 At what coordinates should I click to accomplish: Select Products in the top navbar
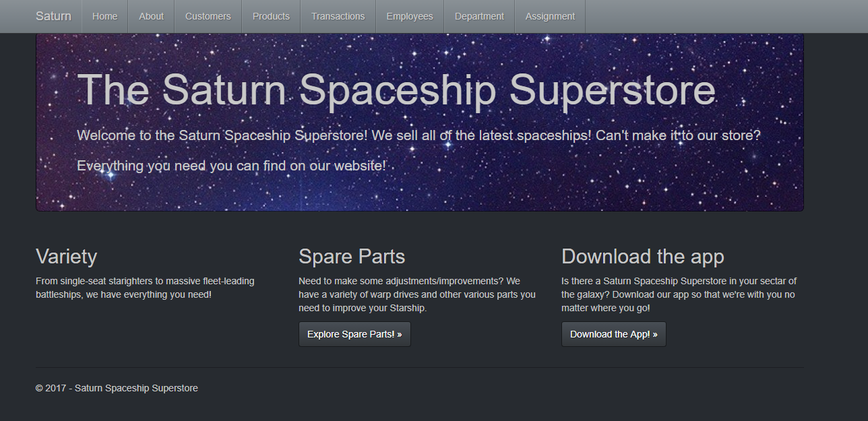[271, 16]
